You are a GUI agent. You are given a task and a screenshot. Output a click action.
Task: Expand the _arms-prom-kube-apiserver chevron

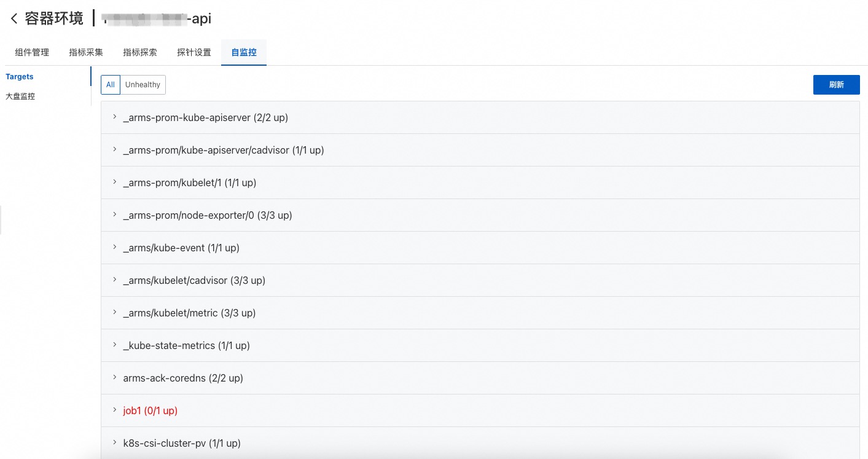[x=115, y=117]
